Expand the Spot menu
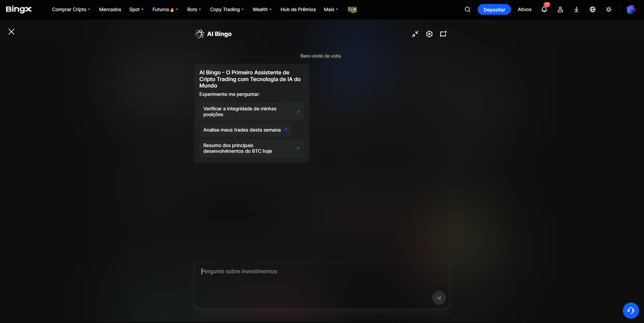The width and height of the screenshot is (644, 323). point(136,10)
